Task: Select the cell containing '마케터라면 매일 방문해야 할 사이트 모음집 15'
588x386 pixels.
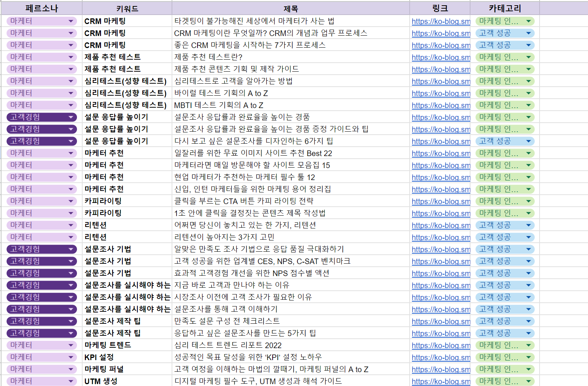Action: (263, 165)
